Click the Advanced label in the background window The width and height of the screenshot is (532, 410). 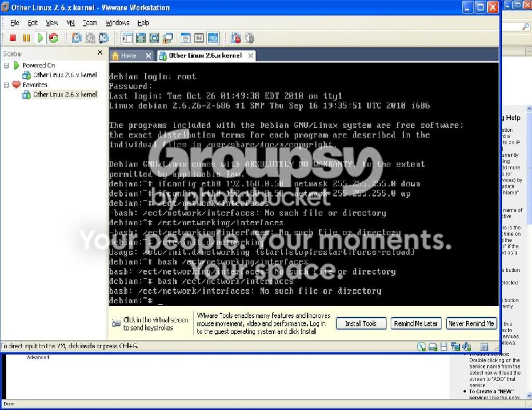[x=38, y=357]
